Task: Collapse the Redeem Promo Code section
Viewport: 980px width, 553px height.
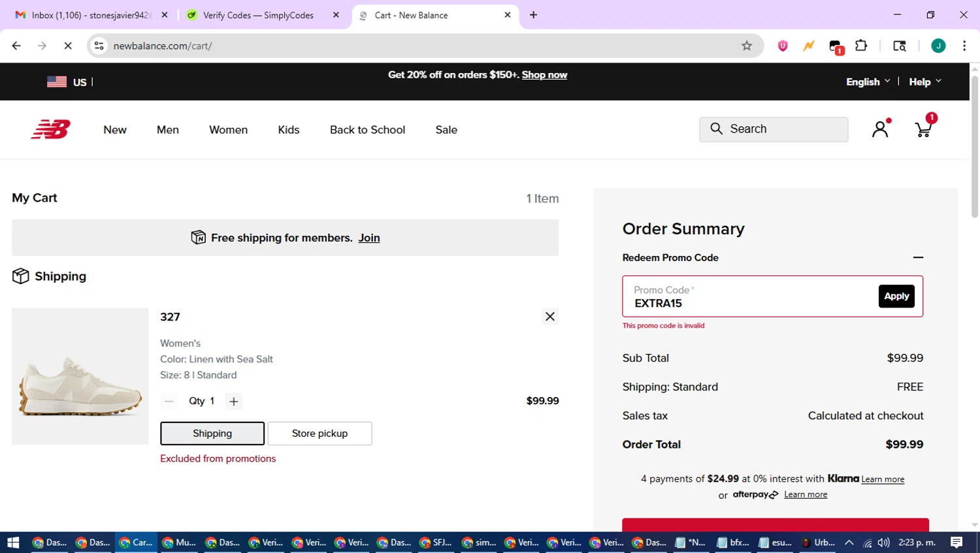Action: point(918,257)
